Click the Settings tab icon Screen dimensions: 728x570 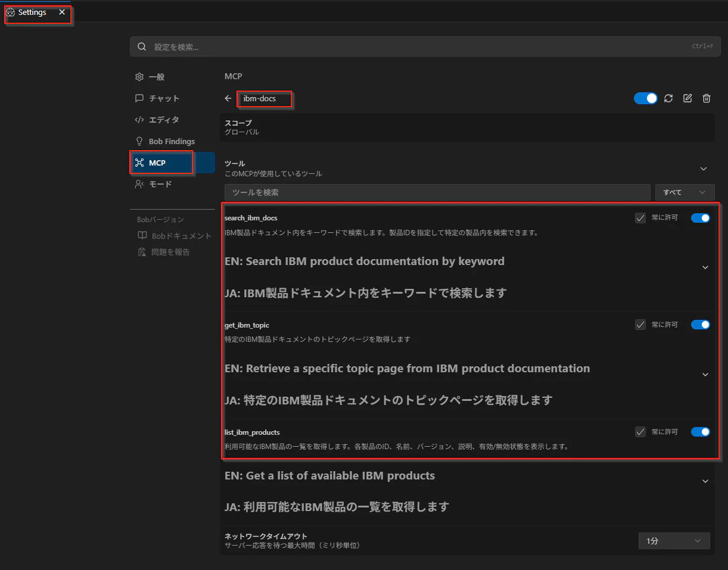pyautogui.click(x=10, y=12)
